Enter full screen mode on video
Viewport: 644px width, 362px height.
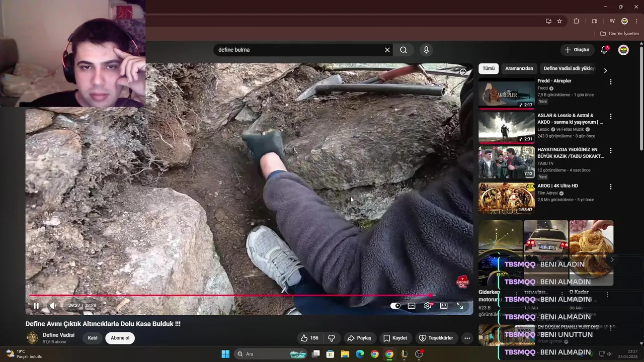pos(460,305)
